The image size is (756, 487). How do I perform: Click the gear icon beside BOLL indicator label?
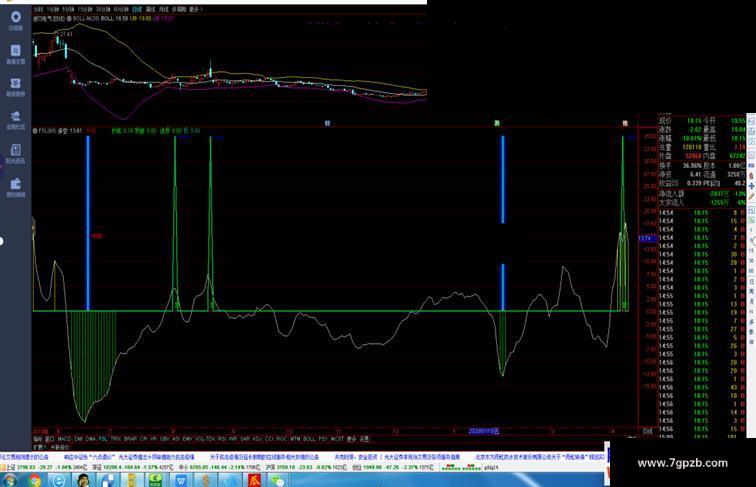(x=69, y=18)
